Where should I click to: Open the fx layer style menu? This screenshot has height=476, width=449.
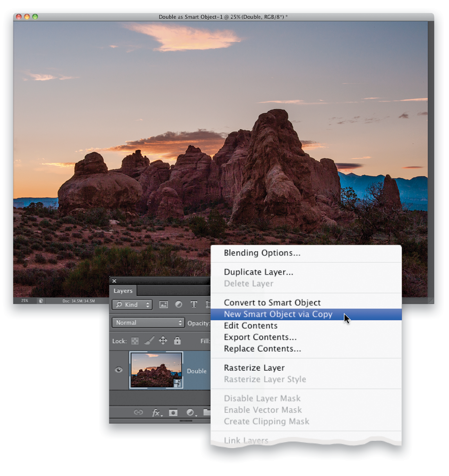tap(157, 413)
